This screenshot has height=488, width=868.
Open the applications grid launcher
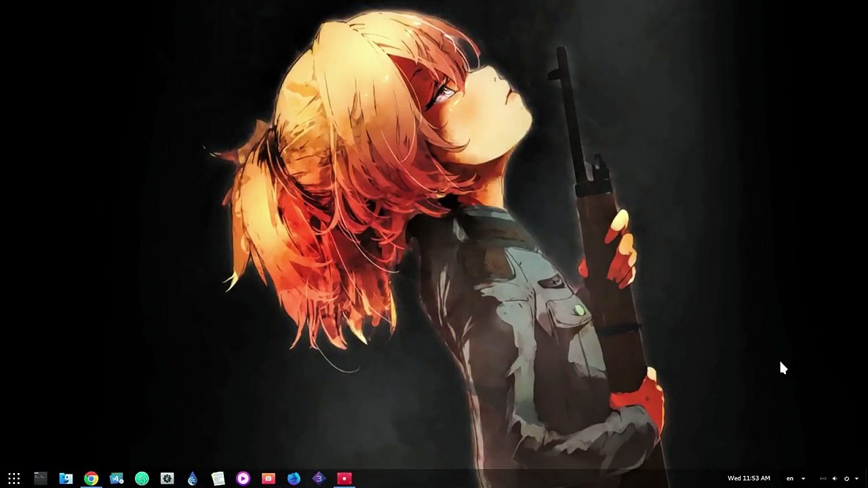(x=14, y=479)
